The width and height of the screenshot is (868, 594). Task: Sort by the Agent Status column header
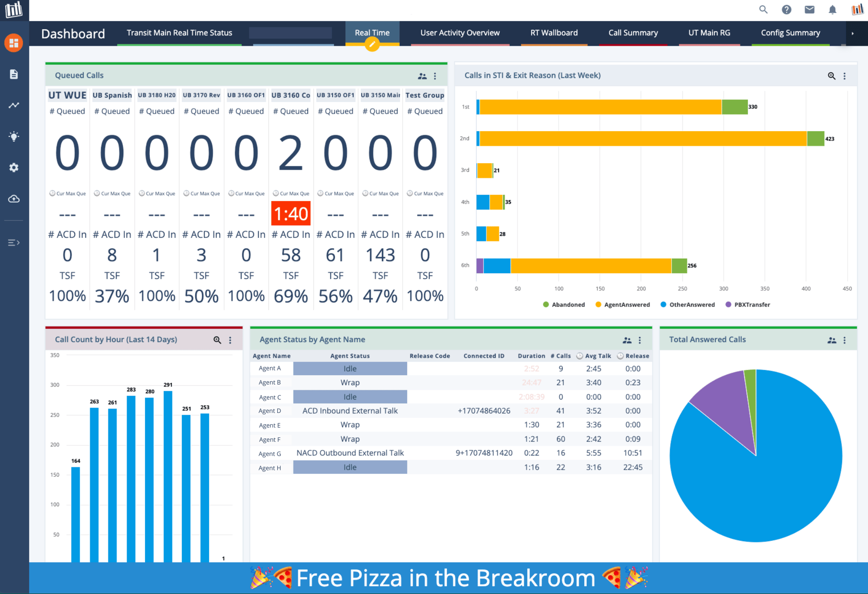coord(350,356)
